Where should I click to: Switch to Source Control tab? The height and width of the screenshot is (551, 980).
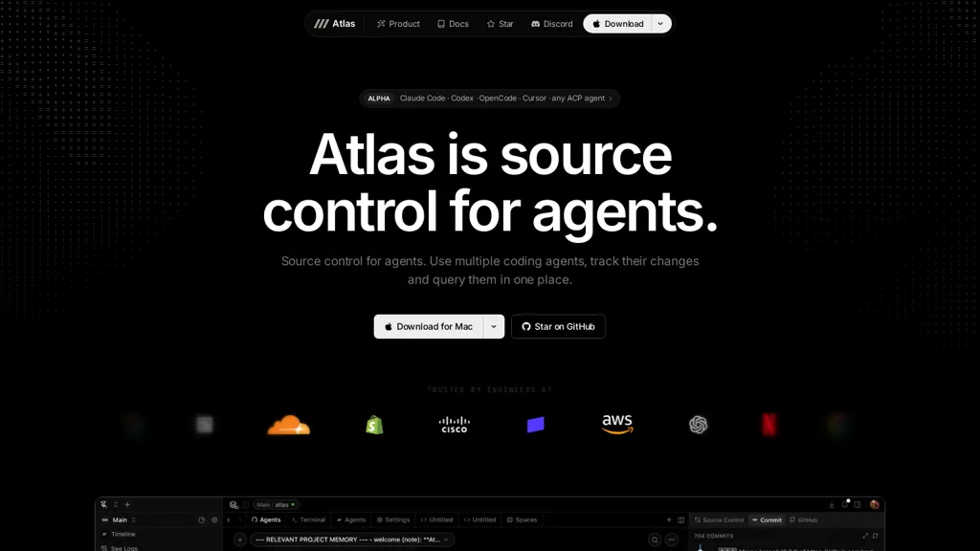click(x=720, y=519)
